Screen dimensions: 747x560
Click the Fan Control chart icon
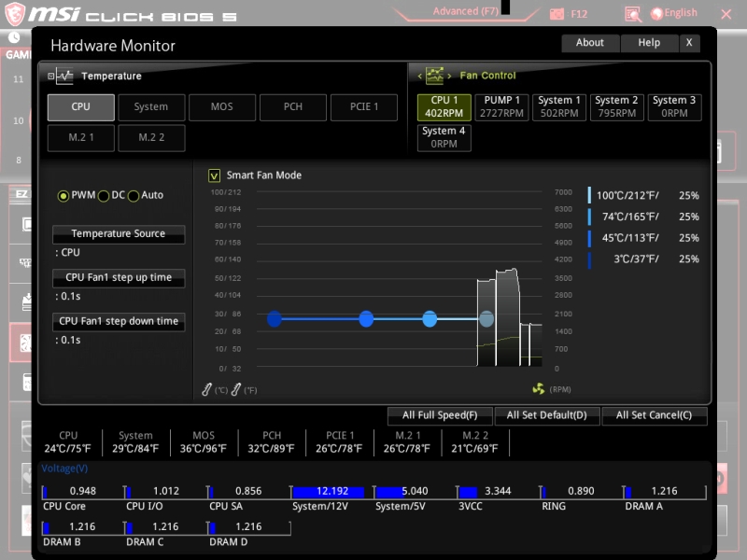(434, 76)
